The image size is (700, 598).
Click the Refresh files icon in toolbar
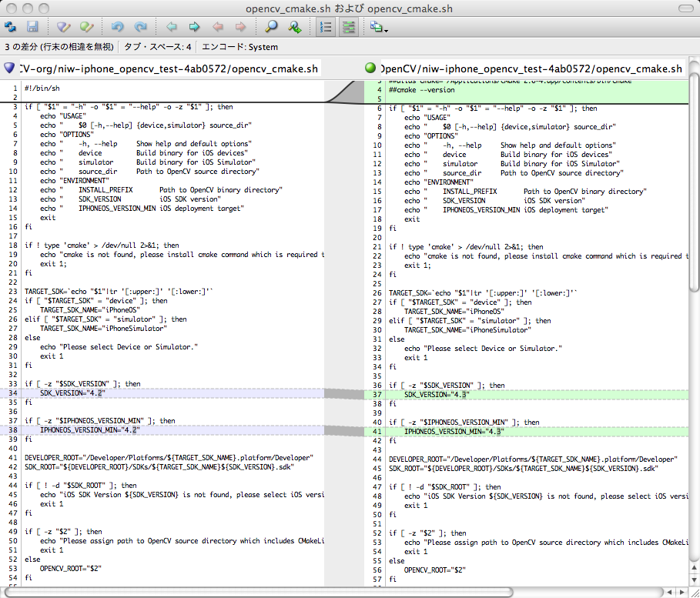coord(10,27)
